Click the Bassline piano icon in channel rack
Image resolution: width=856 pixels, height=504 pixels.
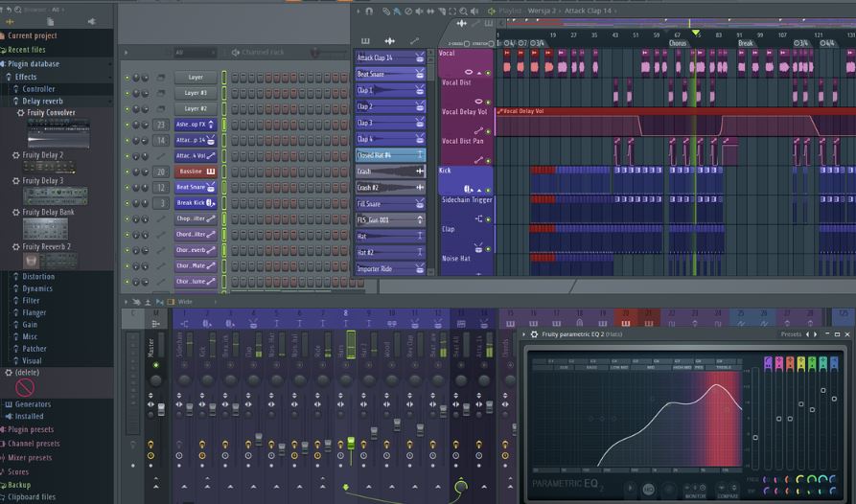211,172
